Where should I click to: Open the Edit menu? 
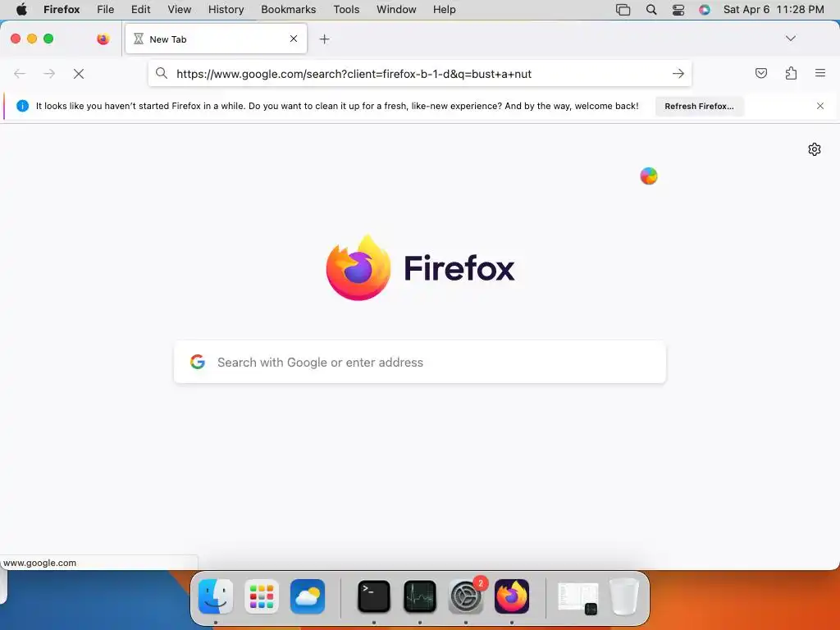coord(141,9)
